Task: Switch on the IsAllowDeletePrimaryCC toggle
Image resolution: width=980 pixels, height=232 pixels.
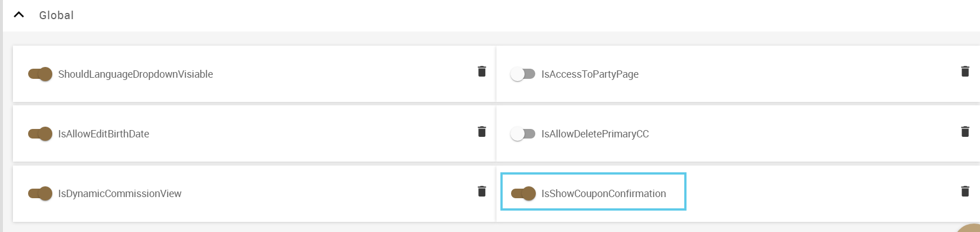Action: tap(523, 134)
